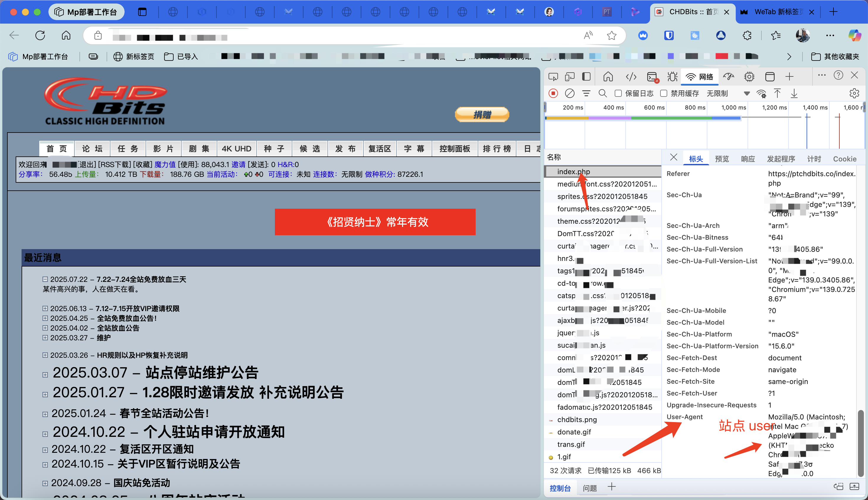Open the 论坛 site menu tab
868x500 pixels.
[92, 149]
